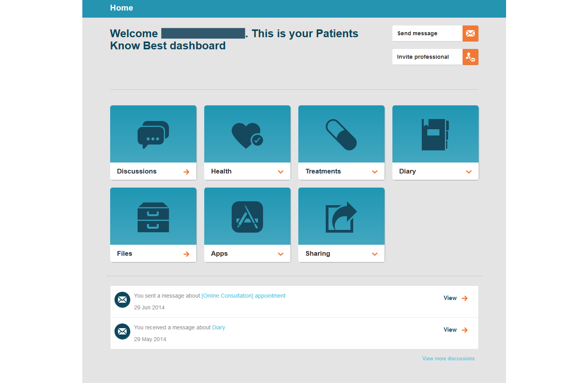Click the Health heart icon
The height and width of the screenshot is (383, 588).
pyautogui.click(x=247, y=135)
